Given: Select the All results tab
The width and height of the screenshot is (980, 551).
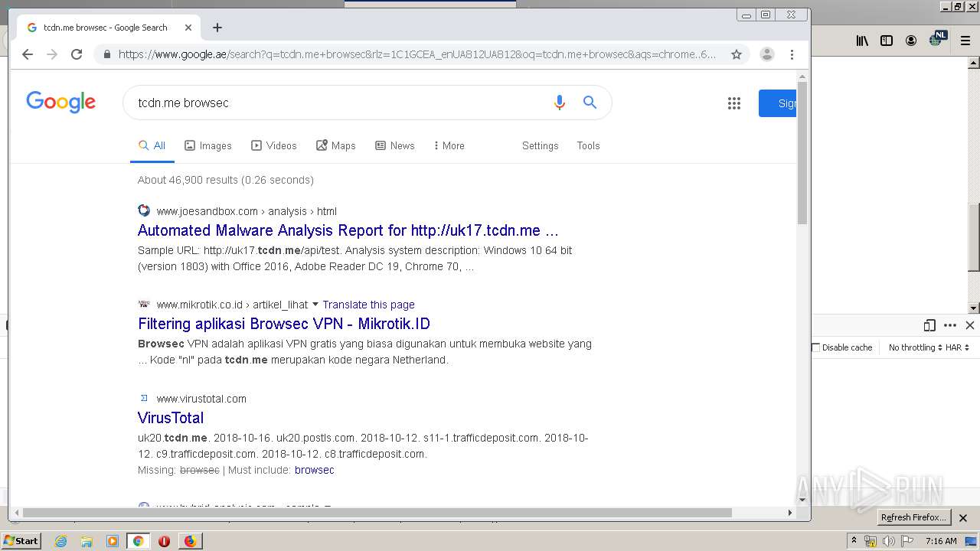Looking at the screenshot, I should [x=152, y=145].
